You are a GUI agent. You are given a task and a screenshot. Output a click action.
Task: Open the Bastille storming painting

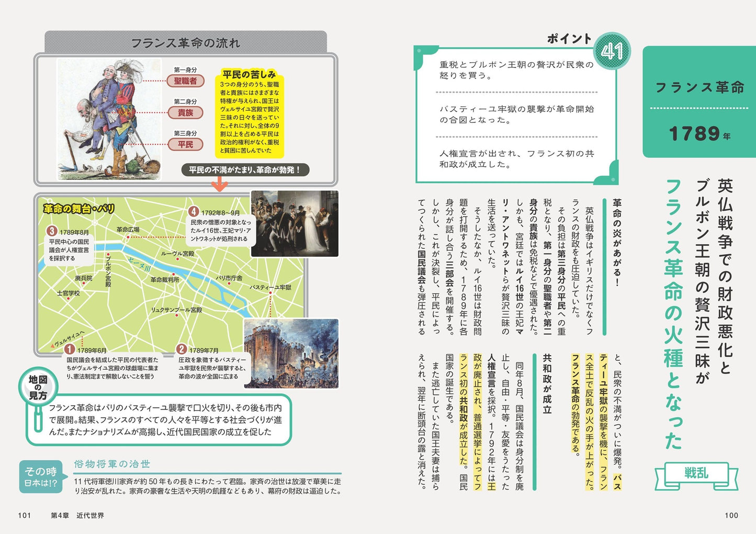[x=291, y=353]
